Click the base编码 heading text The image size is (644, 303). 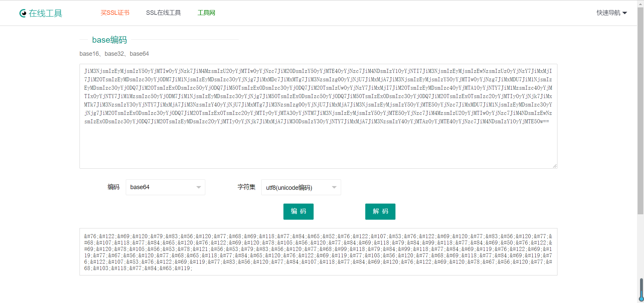(x=110, y=40)
